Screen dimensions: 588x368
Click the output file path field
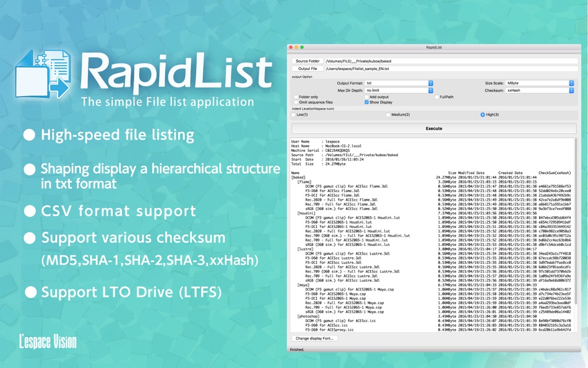[x=451, y=69]
